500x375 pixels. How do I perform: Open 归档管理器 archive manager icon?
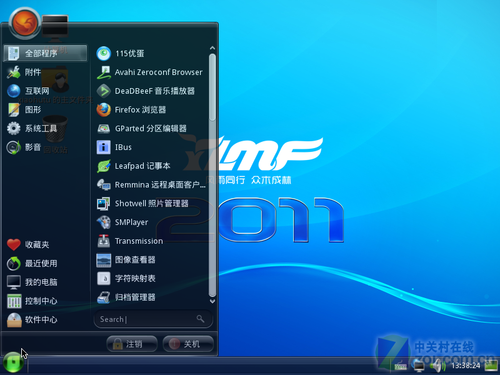point(104,297)
